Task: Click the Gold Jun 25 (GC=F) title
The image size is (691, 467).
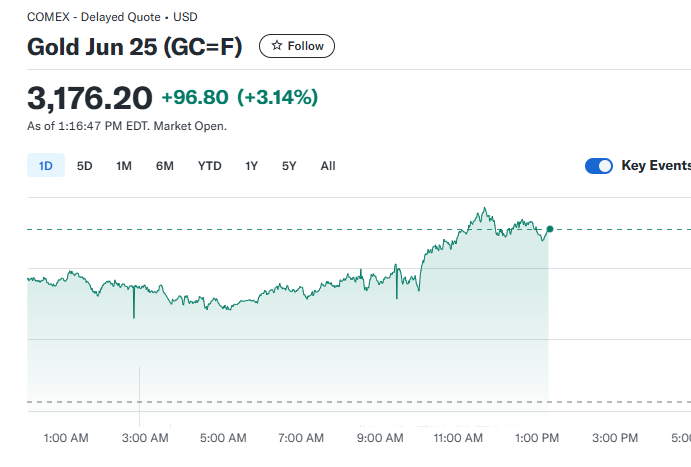Action: [x=134, y=47]
